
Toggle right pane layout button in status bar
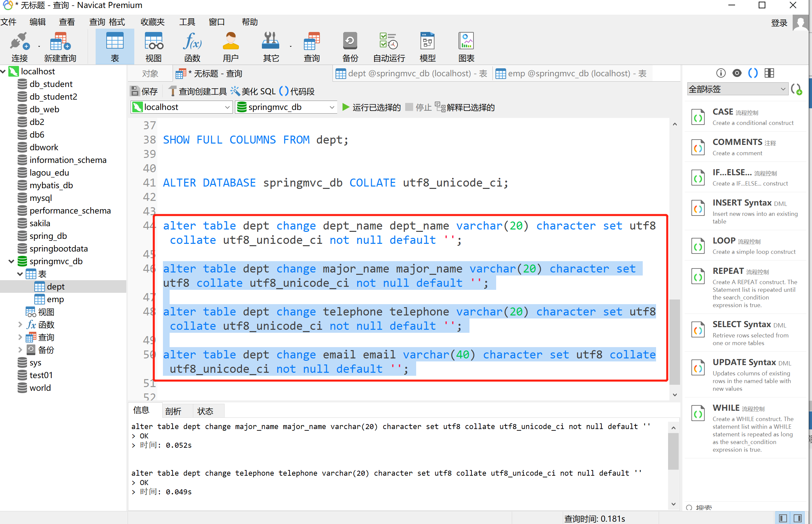[x=798, y=518]
